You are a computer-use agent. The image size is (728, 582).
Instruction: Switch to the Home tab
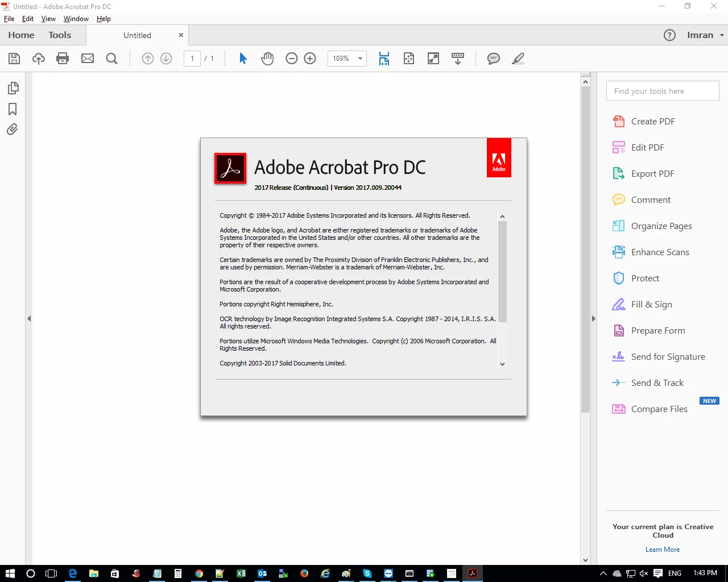21,35
